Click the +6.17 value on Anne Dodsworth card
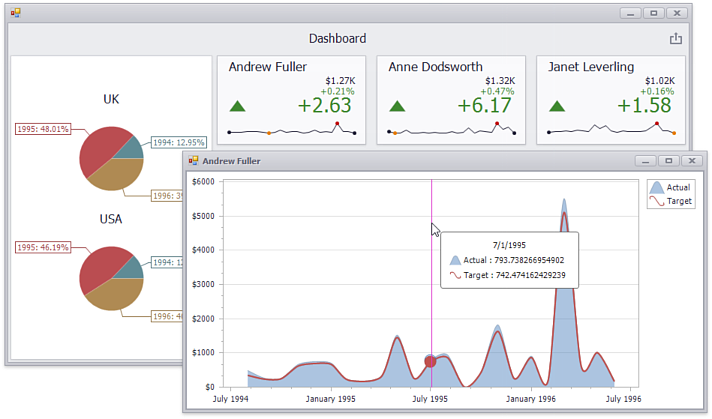The width and height of the screenshot is (712, 419). click(x=485, y=105)
